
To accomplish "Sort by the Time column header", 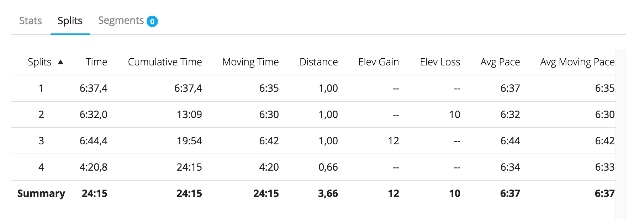I will 96,62.
